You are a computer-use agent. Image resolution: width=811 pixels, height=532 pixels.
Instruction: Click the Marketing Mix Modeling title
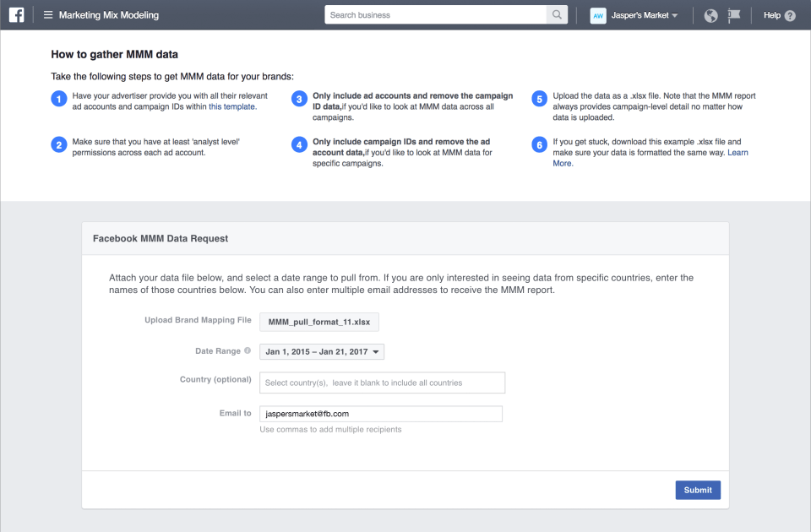(x=108, y=15)
